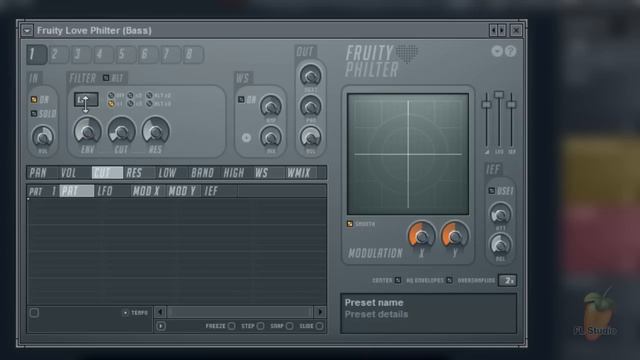
Task: Toggle the TEMPO option in the envelope editor
Action: click(126, 313)
